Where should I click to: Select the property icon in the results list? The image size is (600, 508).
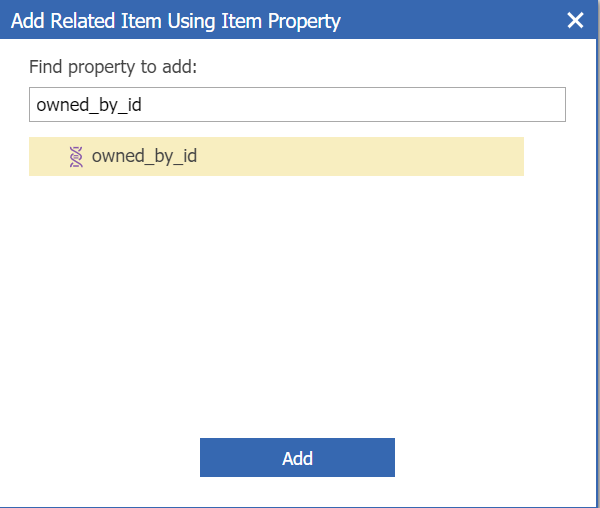(77, 156)
